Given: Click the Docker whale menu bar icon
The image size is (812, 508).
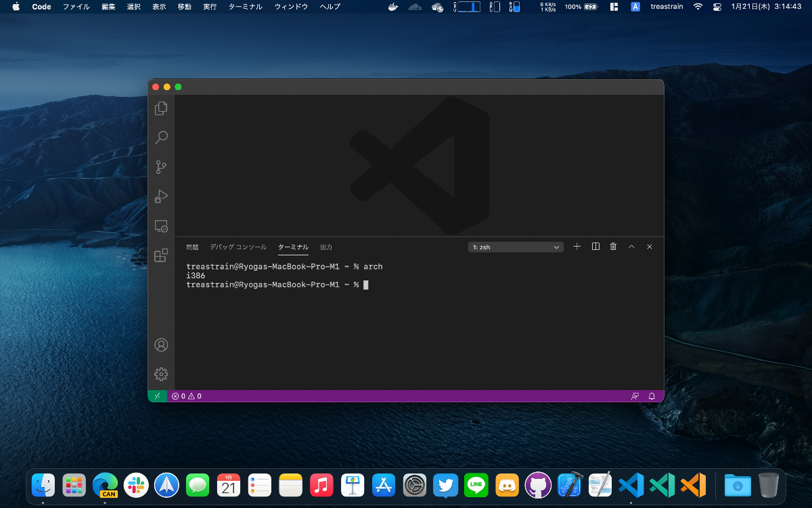Looking at the screenshot, I should [394, 7].
